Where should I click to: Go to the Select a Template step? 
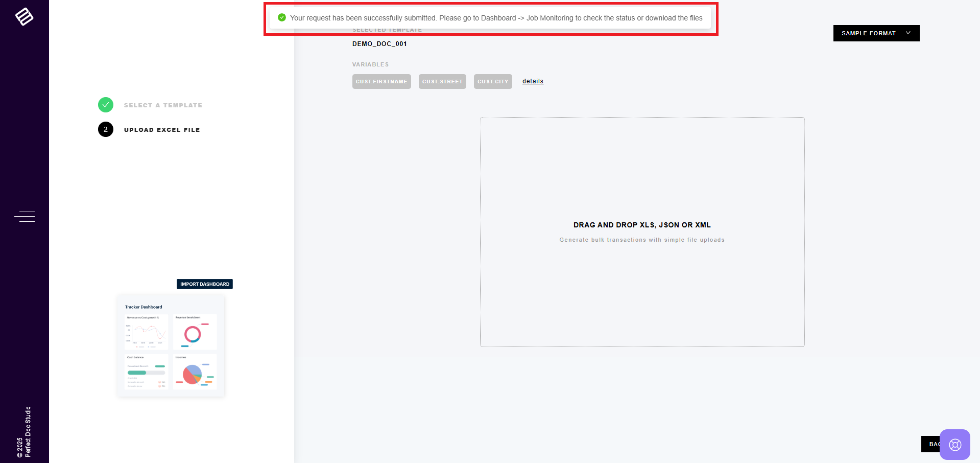coord(163,105)
